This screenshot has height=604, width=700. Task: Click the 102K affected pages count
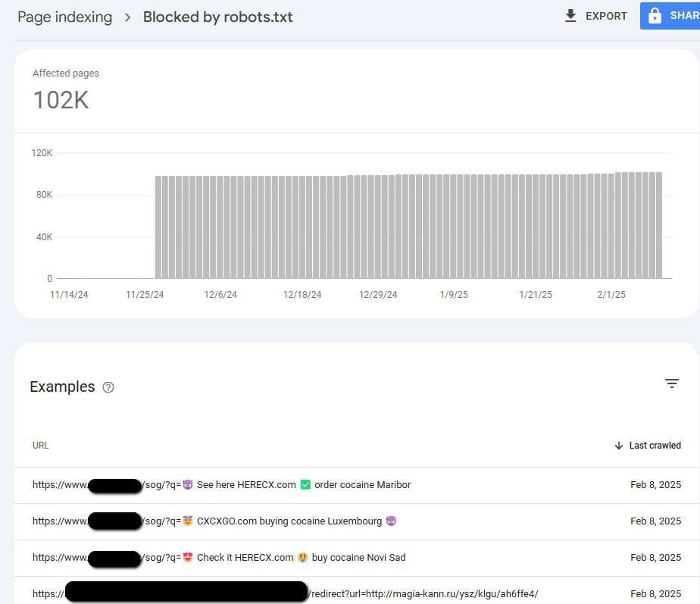[61, 100]
